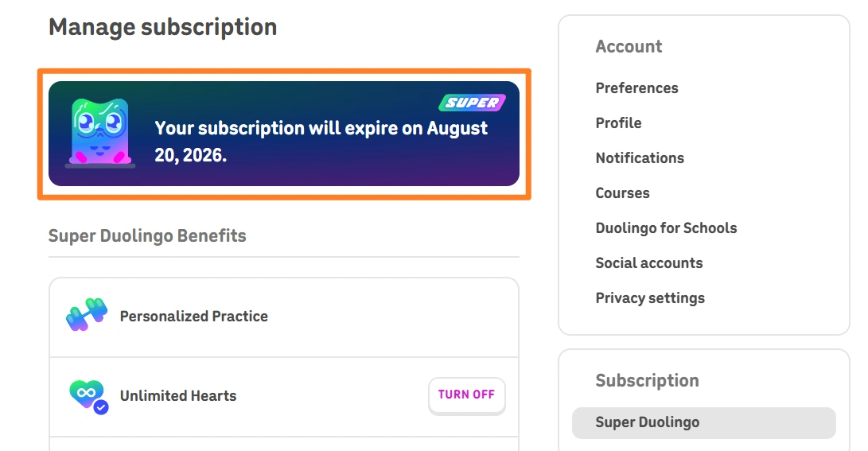
Task: Click the Unlimited Hearts label
Action: click(178, 396)
